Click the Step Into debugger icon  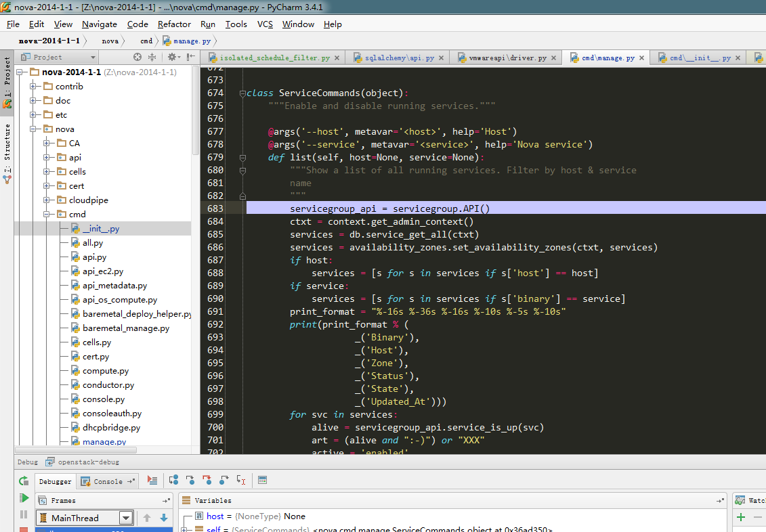[x=190, y=481]
